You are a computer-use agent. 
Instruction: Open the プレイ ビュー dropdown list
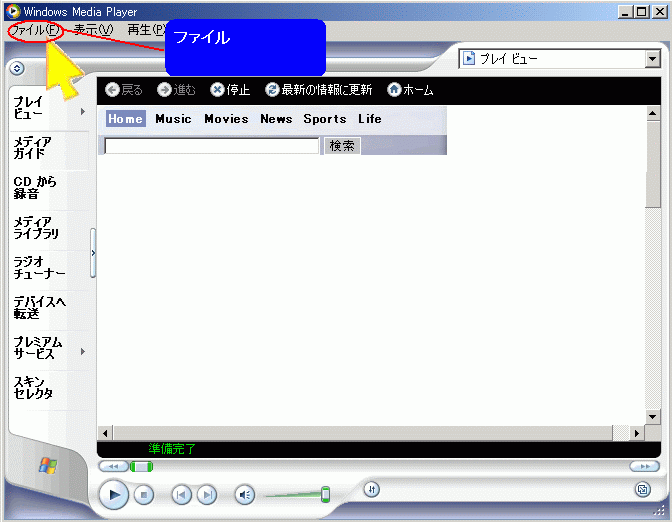(x=652, y=59)
